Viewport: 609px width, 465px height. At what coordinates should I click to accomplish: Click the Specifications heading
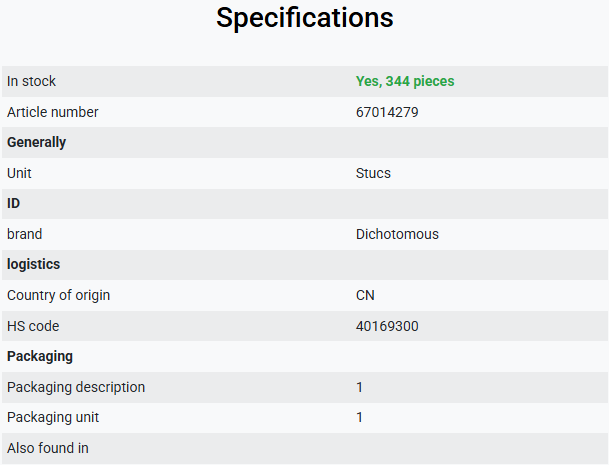tap(304, 18)
